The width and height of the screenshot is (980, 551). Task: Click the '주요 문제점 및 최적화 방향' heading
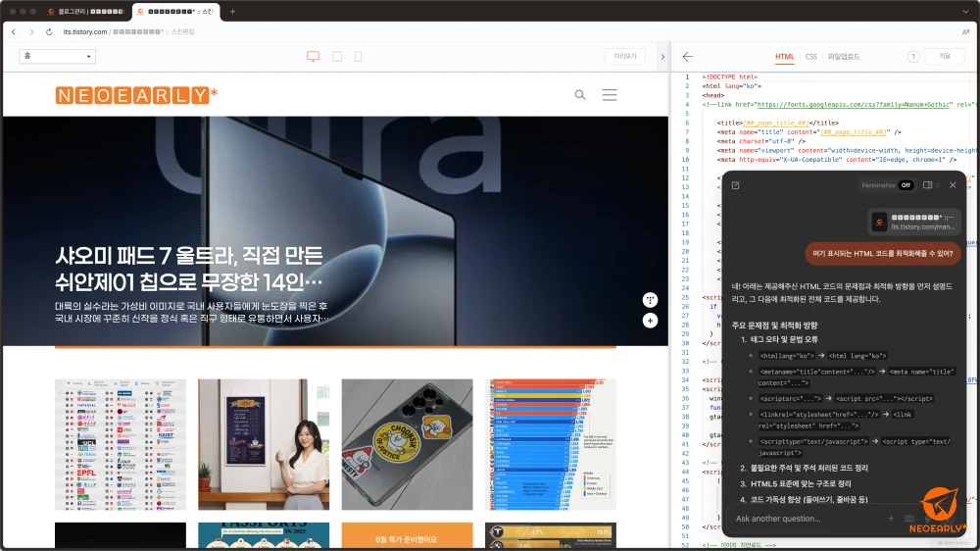click(774, 326)
